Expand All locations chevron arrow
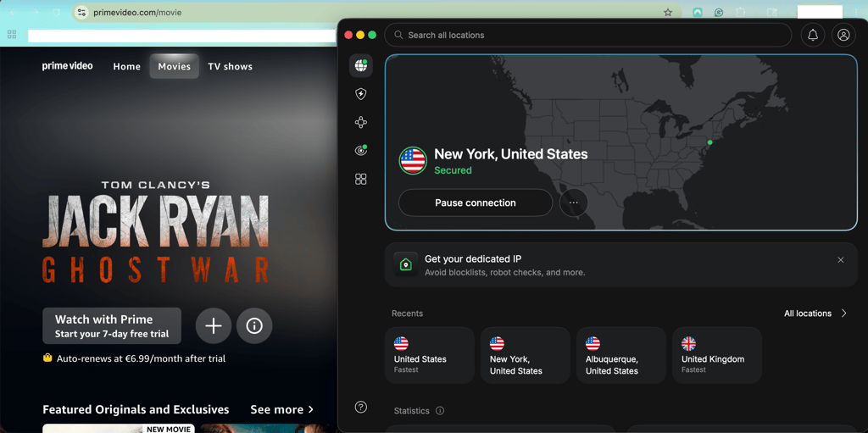 pyautogui.click(x=843, y=314)
